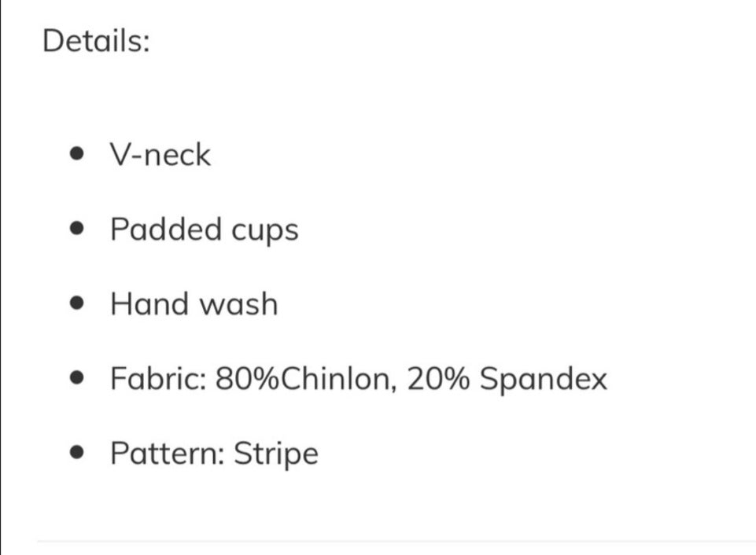The height and width of the screenshot is (555, 756).
Task: Click the word "Spandex"
Action: [x=544, y=380]
